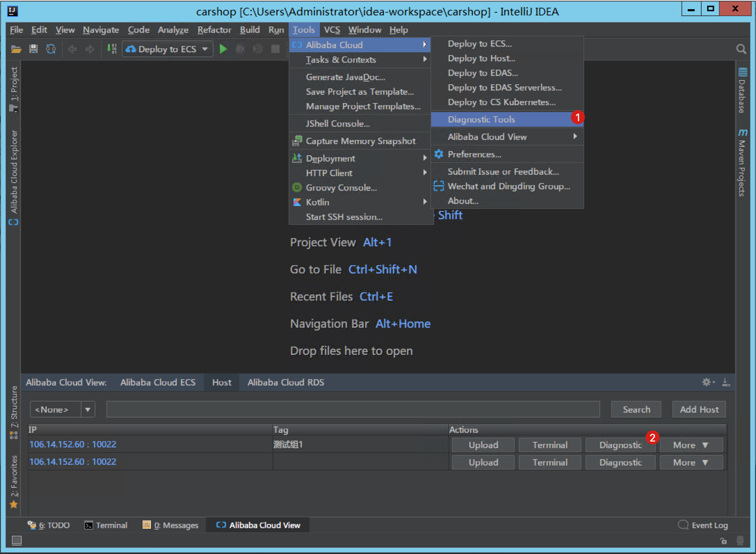The height and width of the screenshot is (554, 756).
Task: Expand the Alibaba Cloud View submenu
Action: [507, 136]
